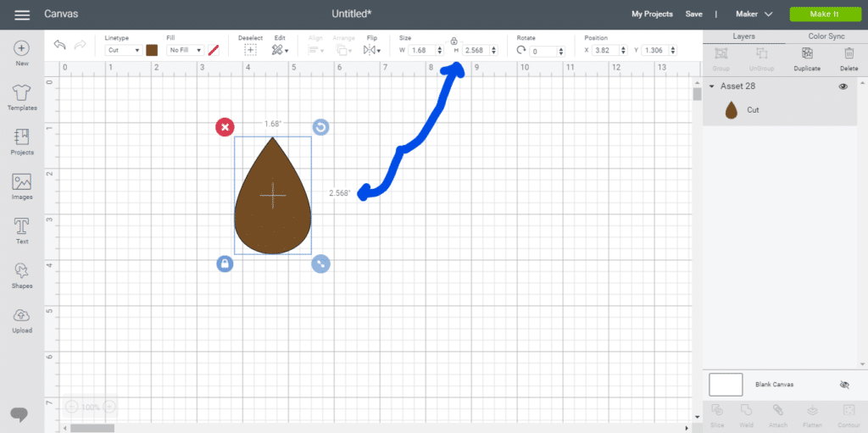Click the X position input field
868x433 pixels.
click(606, 50)
